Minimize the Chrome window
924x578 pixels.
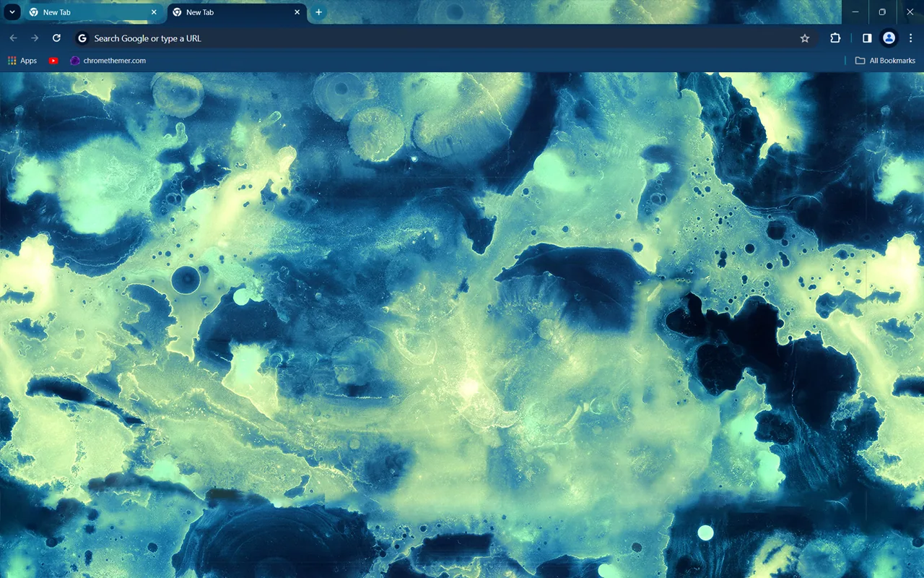coord(855,12)
